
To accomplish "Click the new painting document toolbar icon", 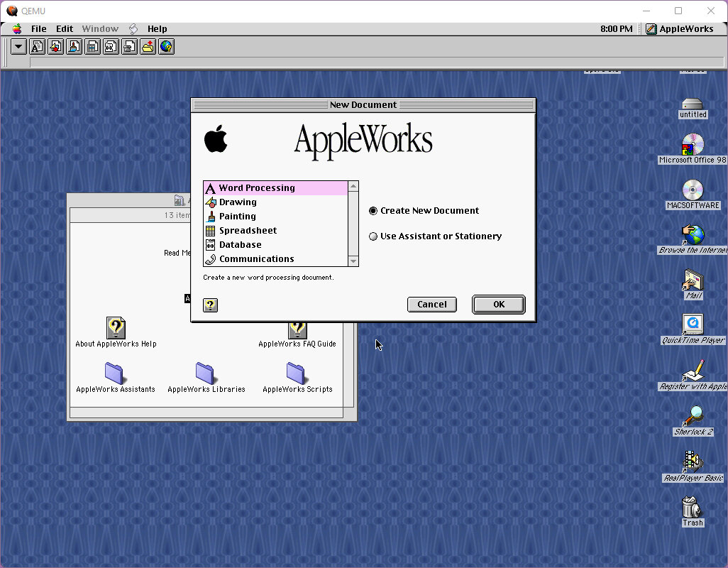I will tap(74, 47).
